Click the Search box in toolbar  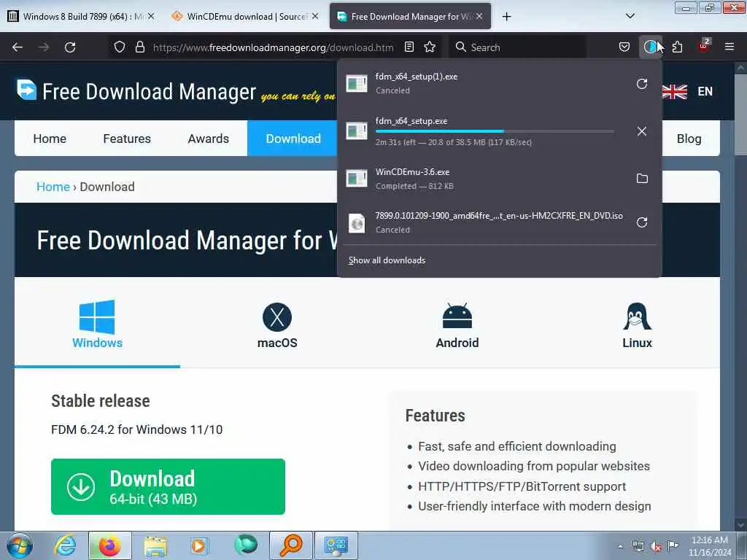(519, 47)
